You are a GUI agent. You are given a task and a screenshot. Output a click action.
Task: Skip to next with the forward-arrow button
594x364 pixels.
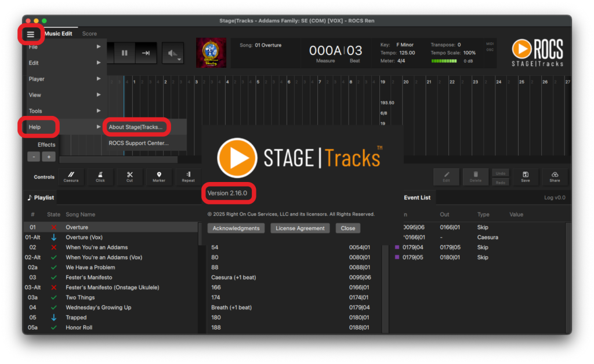point(146,53)
